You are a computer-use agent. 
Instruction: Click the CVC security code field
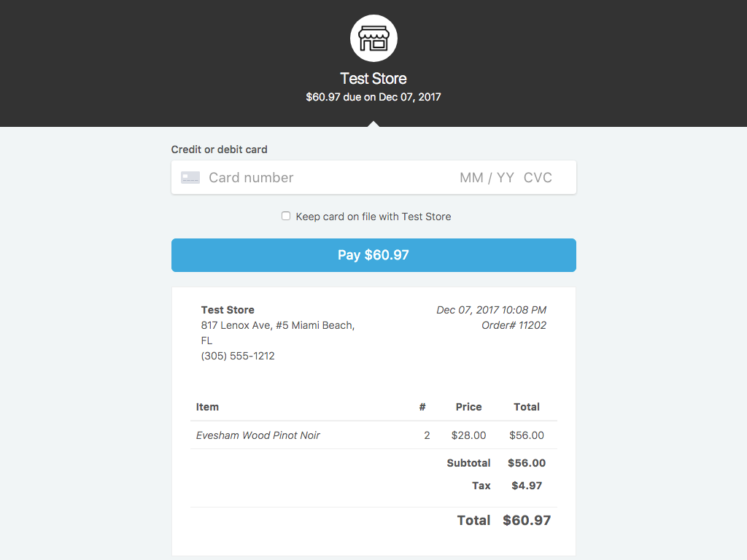(538, 178)
